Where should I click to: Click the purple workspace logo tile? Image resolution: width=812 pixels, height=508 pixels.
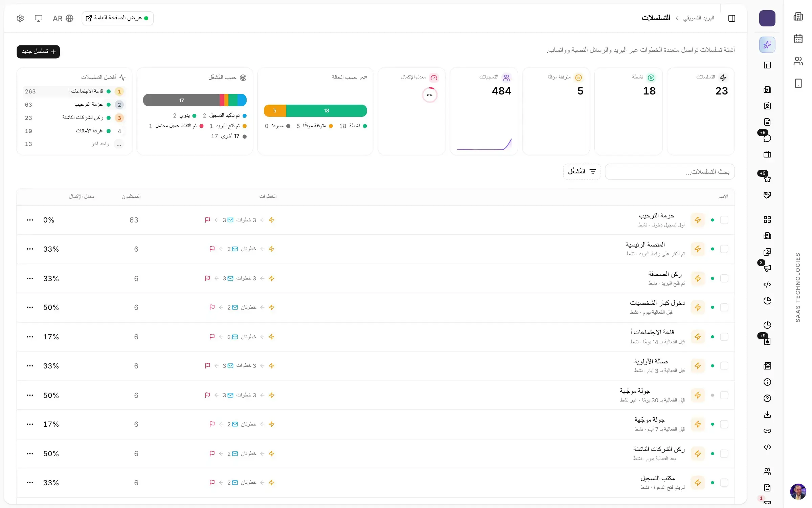pyautogui.click(x=767, y=18)
